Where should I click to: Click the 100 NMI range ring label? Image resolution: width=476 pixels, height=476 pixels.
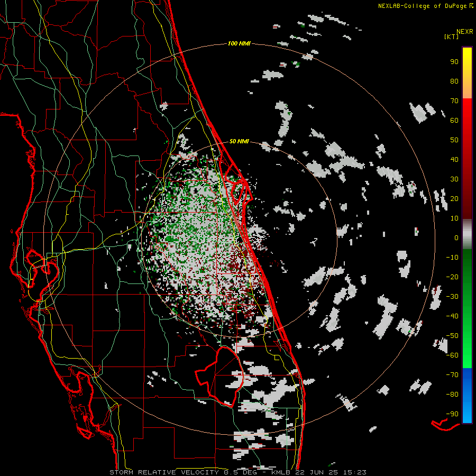[x=239, y=44]
